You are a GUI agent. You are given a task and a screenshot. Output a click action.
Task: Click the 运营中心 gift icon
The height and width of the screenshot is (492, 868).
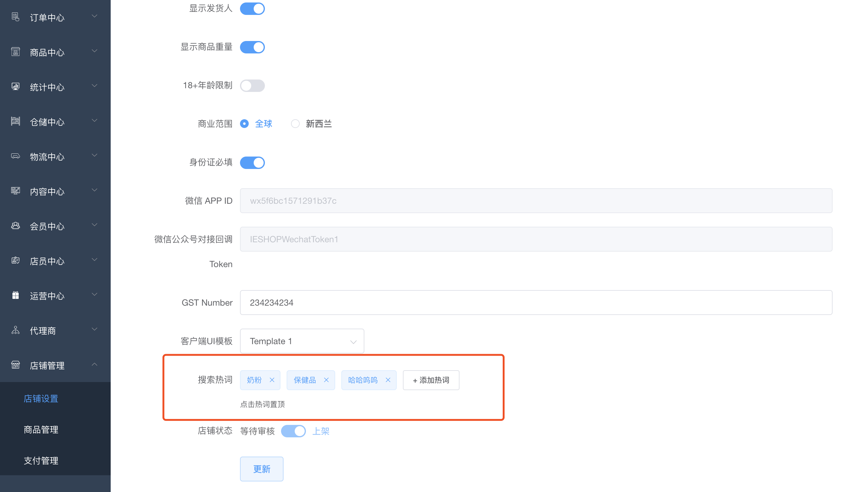[x=15, y=295]
